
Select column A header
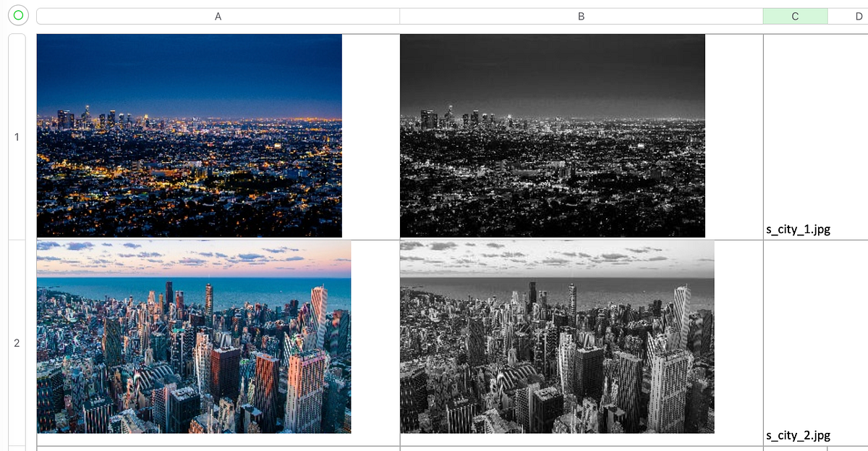coord(217,15)
